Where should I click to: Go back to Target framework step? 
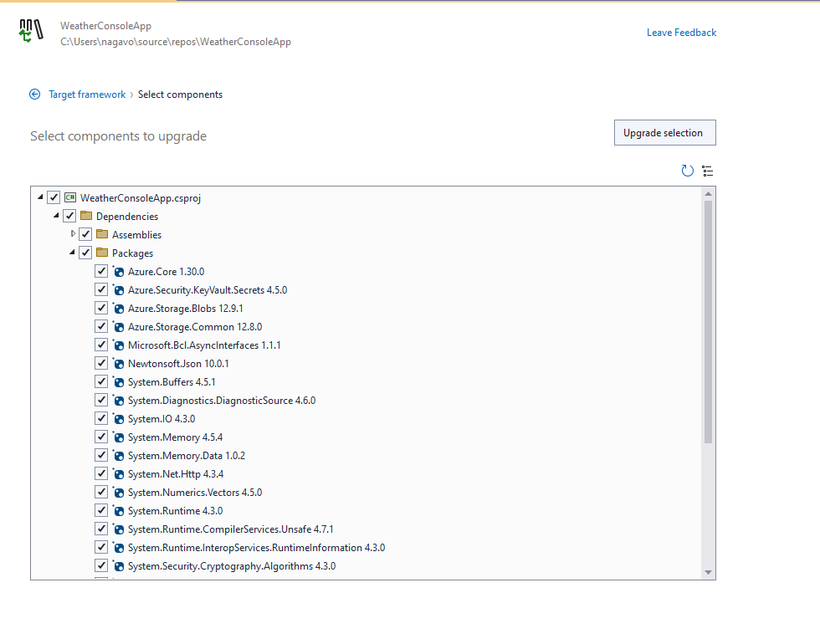tap(87, 95)
